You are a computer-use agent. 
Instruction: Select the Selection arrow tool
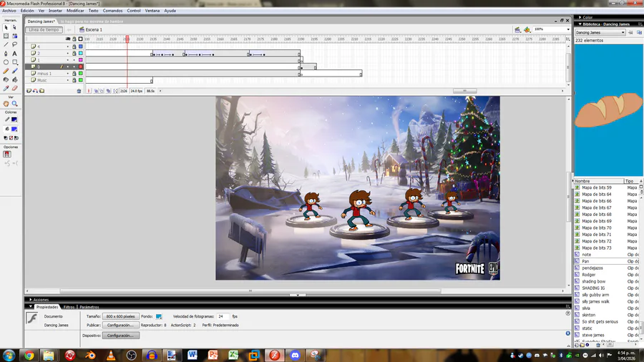tap(6, 27)
